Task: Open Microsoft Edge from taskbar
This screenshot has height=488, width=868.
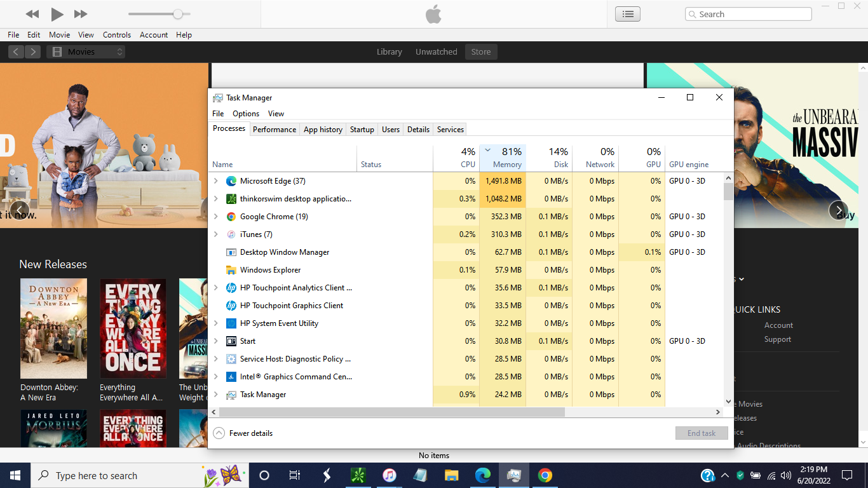Action: pyautogui.click(x=483, y=475)
